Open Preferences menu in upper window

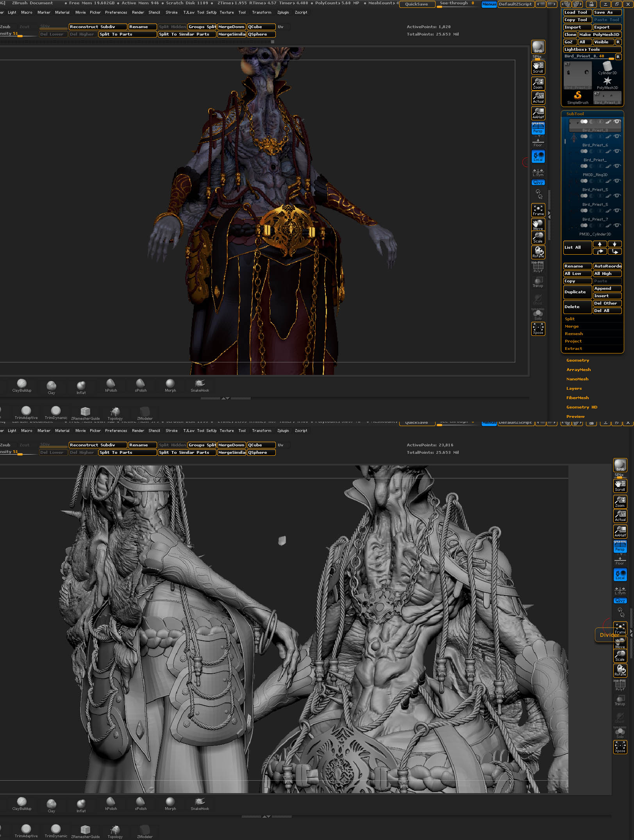tap(116, 12)
